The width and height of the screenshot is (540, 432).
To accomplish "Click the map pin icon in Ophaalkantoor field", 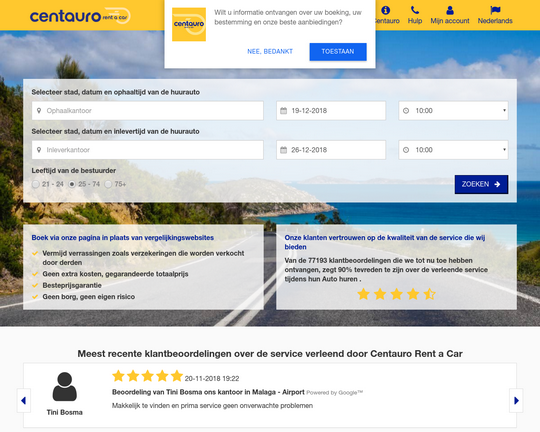I will coord(39,111).
